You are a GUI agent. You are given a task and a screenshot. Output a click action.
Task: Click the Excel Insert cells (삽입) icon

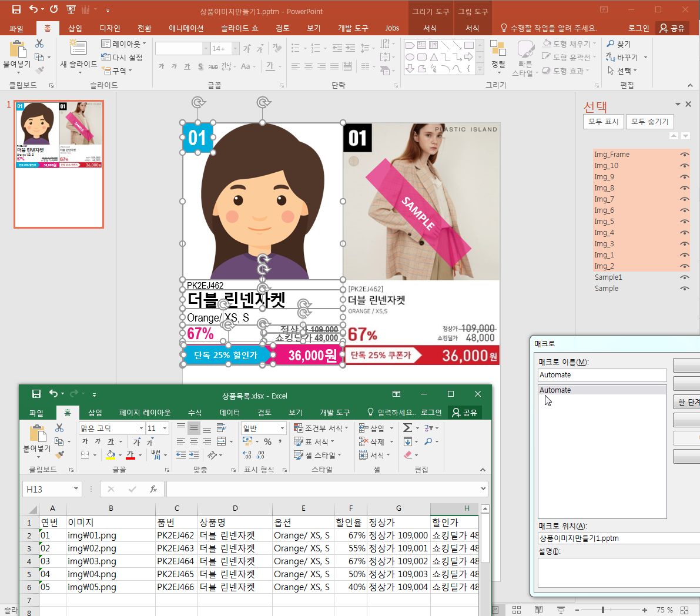pyautogui.click(x=363, y=428)
